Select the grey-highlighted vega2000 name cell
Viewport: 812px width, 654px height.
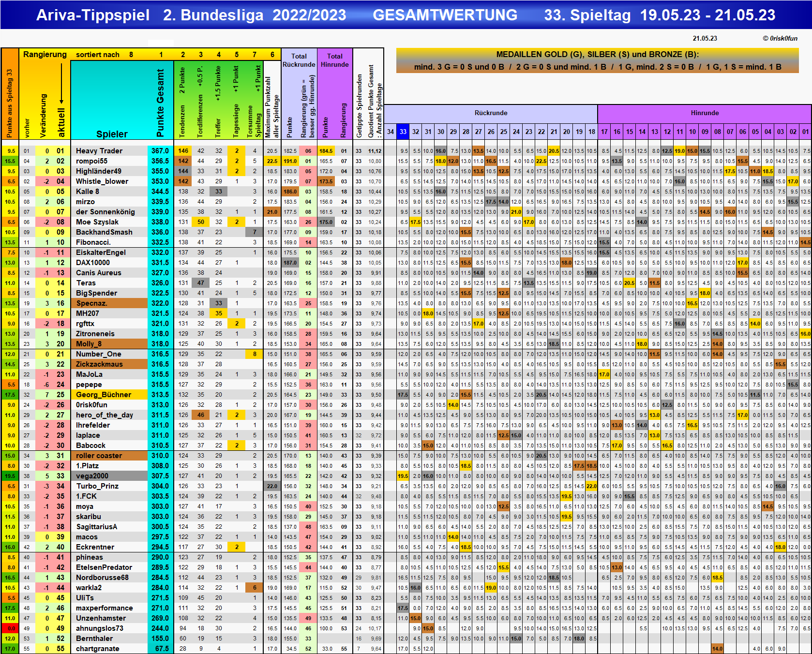tap(109, 476)
